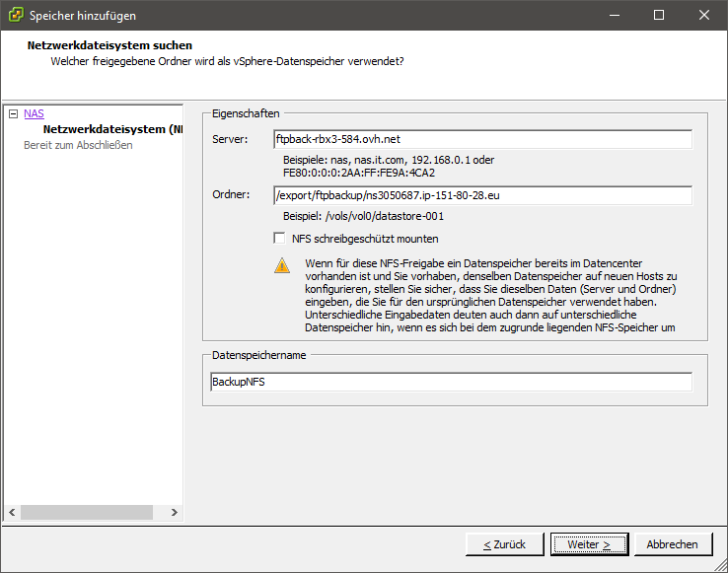This screenshot has height=573, width=728.
Task: Click the NFS warning text paragraph
Action: coord(490,296)
